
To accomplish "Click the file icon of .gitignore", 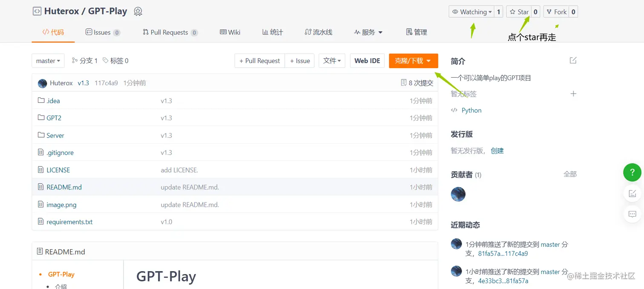I will point(41,152).
